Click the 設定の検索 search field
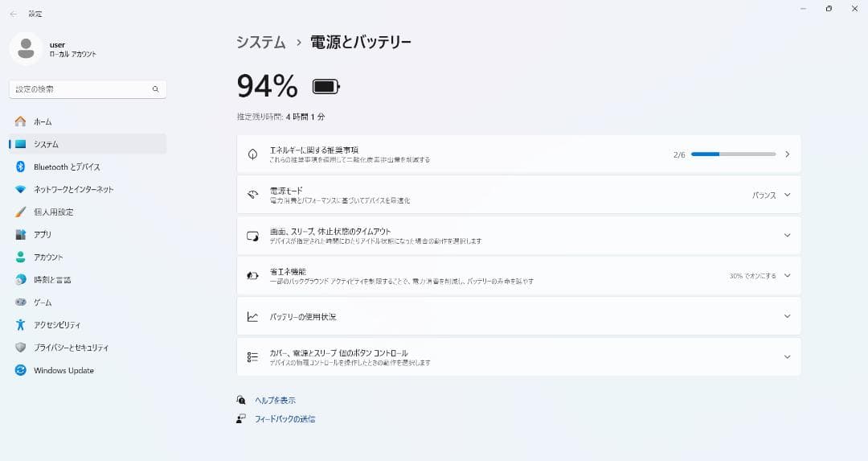Viewport: 868px width, 461px height. 80,89
